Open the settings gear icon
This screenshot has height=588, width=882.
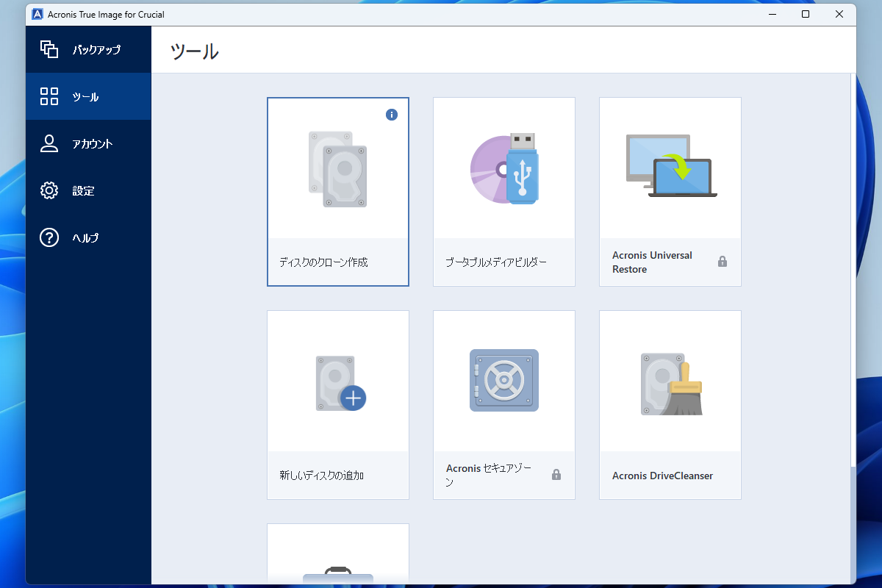49,190
